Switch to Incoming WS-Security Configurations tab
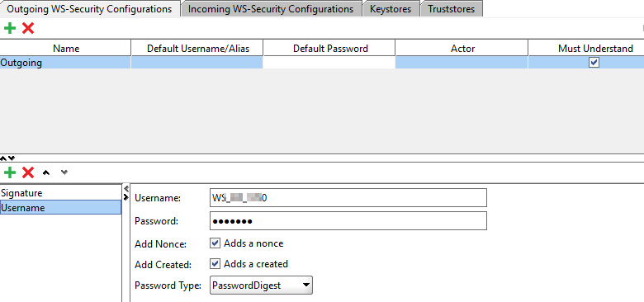This screenshot has width=644, height=302. pyautogui.click(x=271, y=8)
